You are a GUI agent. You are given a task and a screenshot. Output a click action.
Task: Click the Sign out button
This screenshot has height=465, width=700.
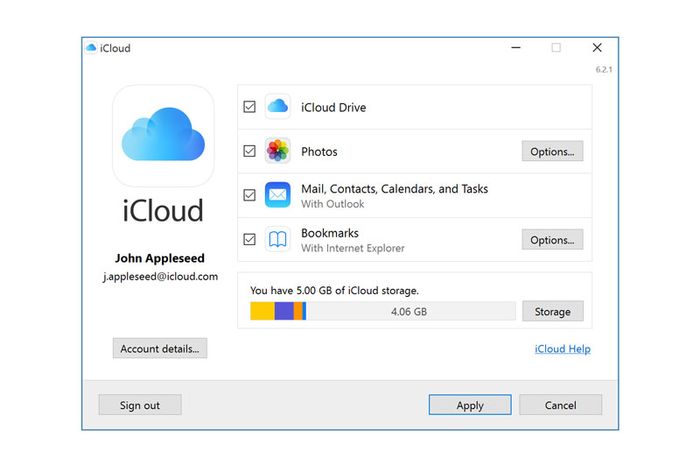[x=140, y=405]
